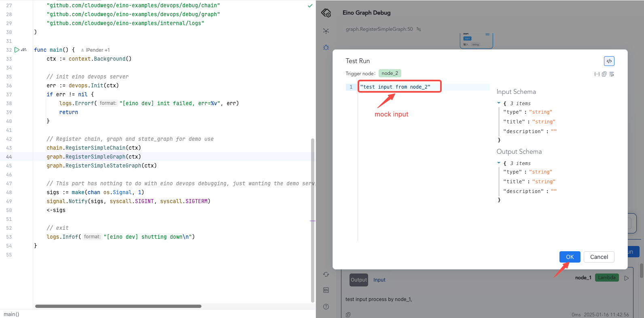Image resolution: width=644 pixels, height=318 pixels.
Task: Toggle word wrap in the input editor
Action: pos(612,74)
